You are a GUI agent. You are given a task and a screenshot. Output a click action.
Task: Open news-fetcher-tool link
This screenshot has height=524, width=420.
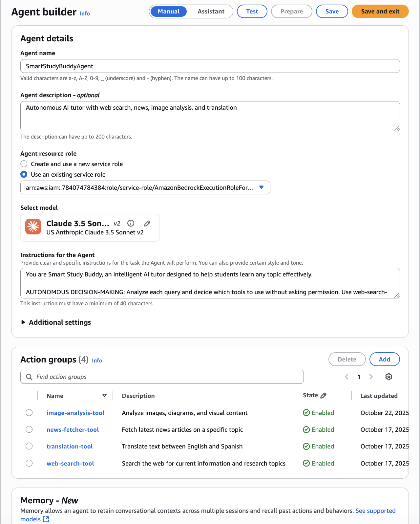[x=73, y=429]
